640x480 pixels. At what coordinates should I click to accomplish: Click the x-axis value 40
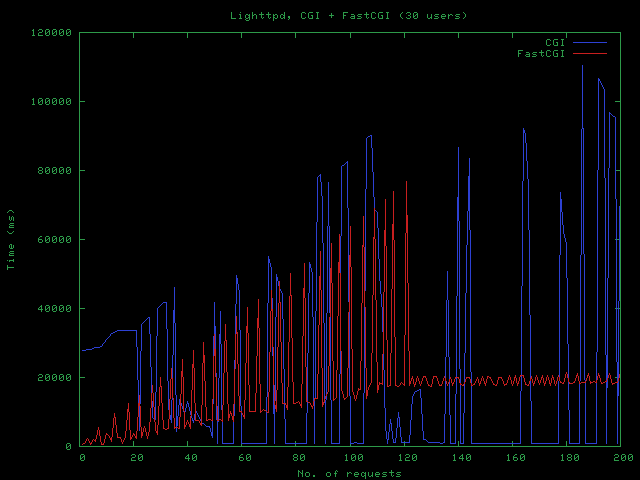[191, 458]
